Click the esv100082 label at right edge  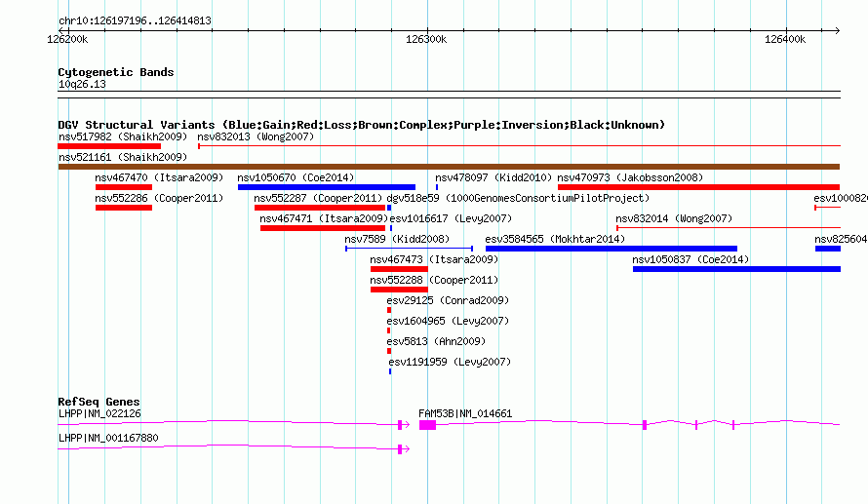tap(841, 198)
